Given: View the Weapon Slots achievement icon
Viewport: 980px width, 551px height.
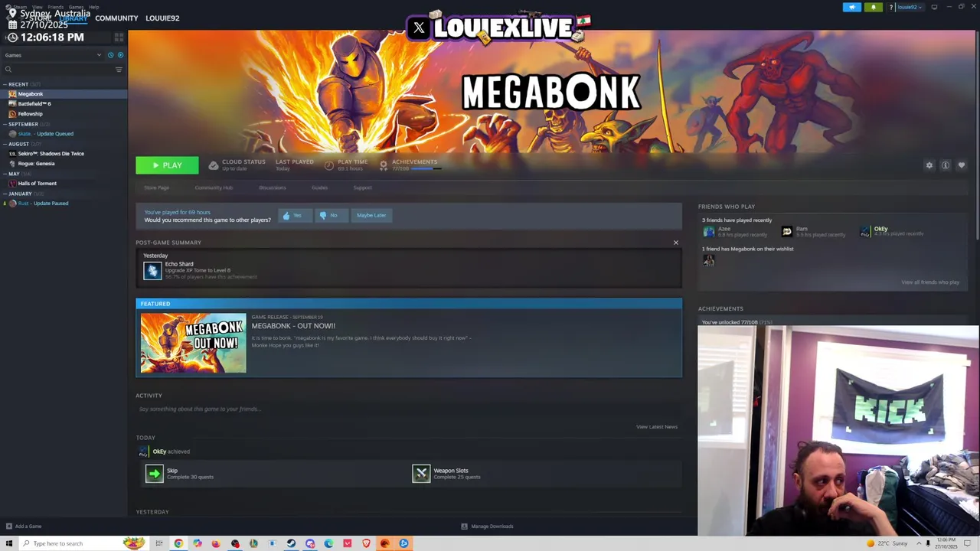Looking at the screenshot, I should click(421, 474).
